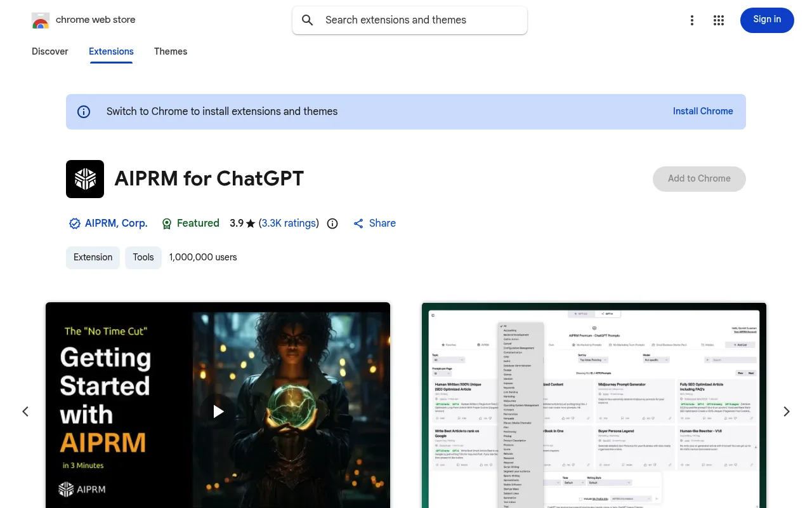Go to next screenshot with right arrow
The width and height of the screenshot is (812, 508).
coord(787,411)
